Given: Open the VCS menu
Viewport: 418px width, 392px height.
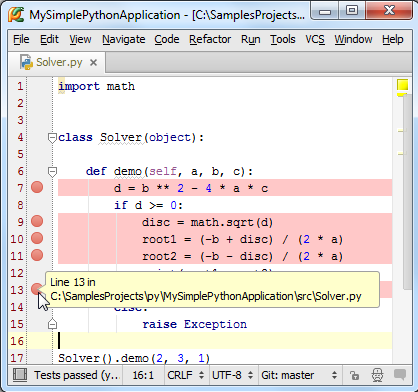Looking at the screenshot, I should 315,39.
